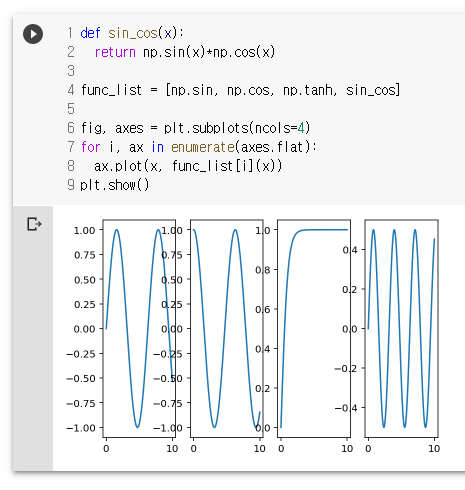Click the second cosine subplot
Image resolution: width=465 pixels, height=490 pixels.
pyautogui.click(x=227, y=328)
